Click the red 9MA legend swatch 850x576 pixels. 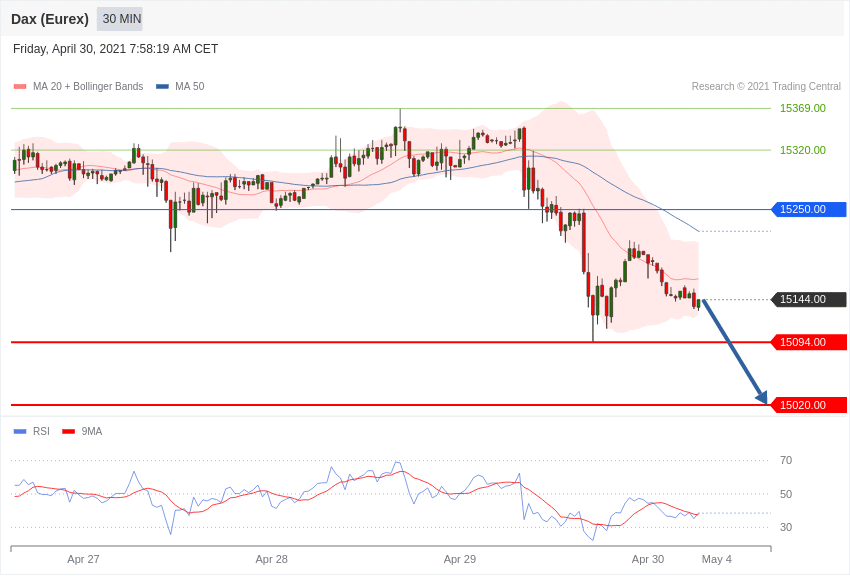(68, 432)
